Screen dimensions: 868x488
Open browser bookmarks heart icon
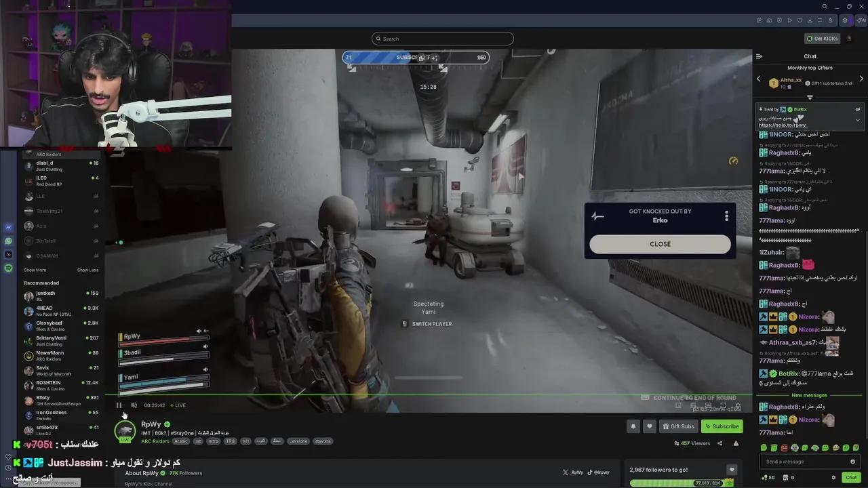[800, 20]
